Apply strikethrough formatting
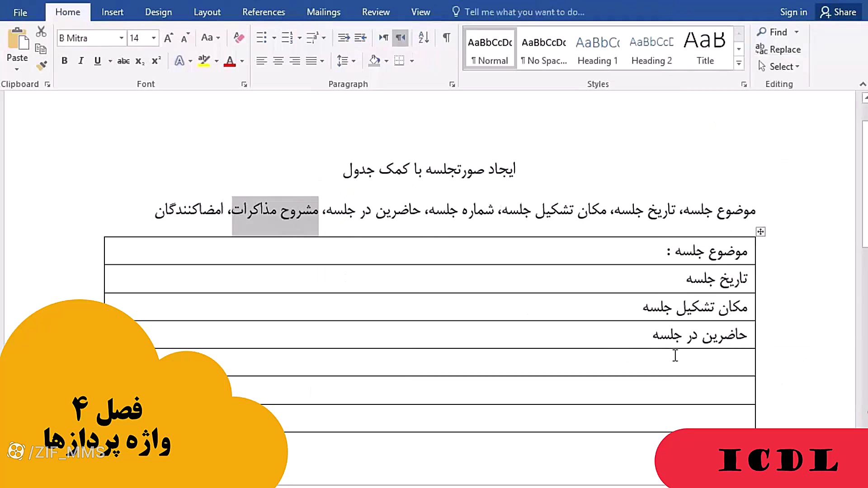 click(x=123, y=61)
